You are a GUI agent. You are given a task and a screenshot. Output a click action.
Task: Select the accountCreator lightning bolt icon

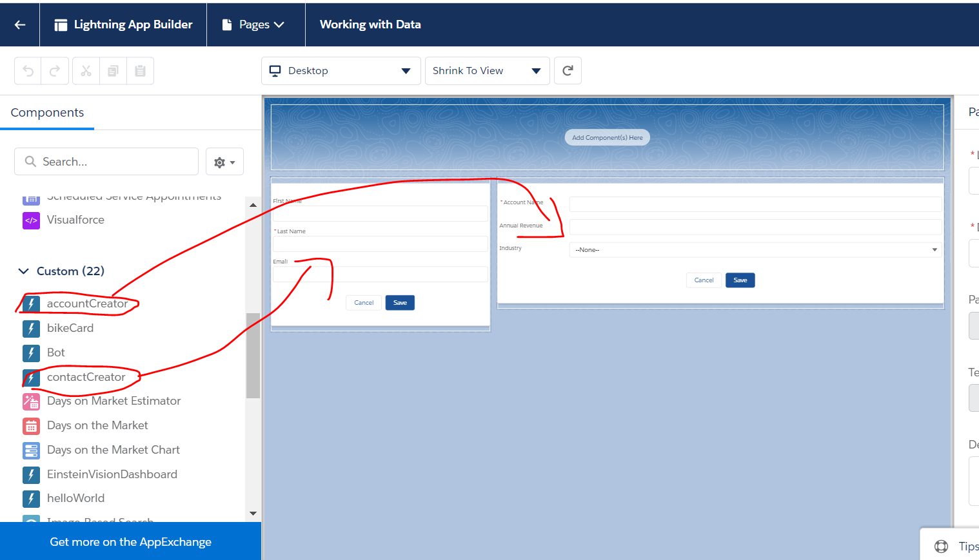31,303
